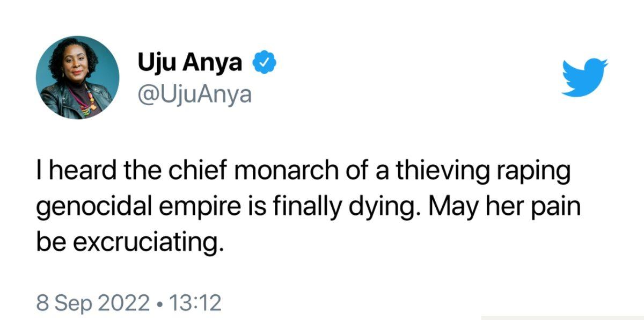Viewport: 644px width, 320px height.
Task: Open the @UjuAnya handle link
Action: click(194, 94)
